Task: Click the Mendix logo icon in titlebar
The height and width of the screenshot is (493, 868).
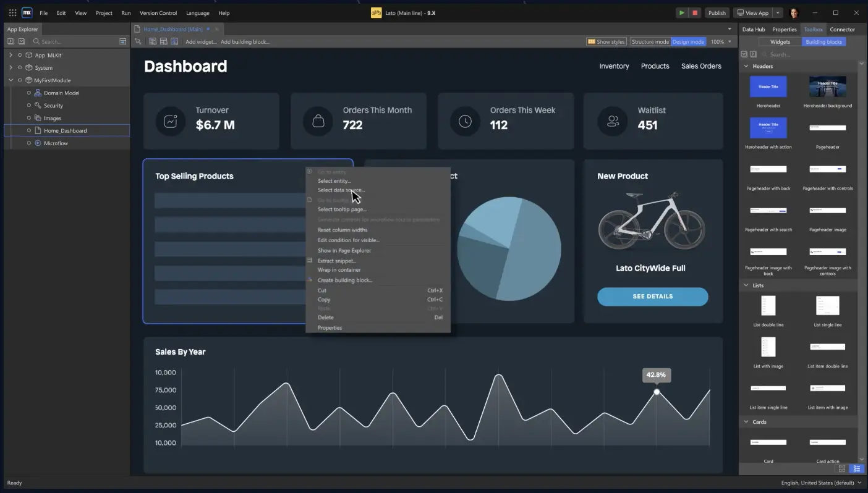Action: (26, 12)
